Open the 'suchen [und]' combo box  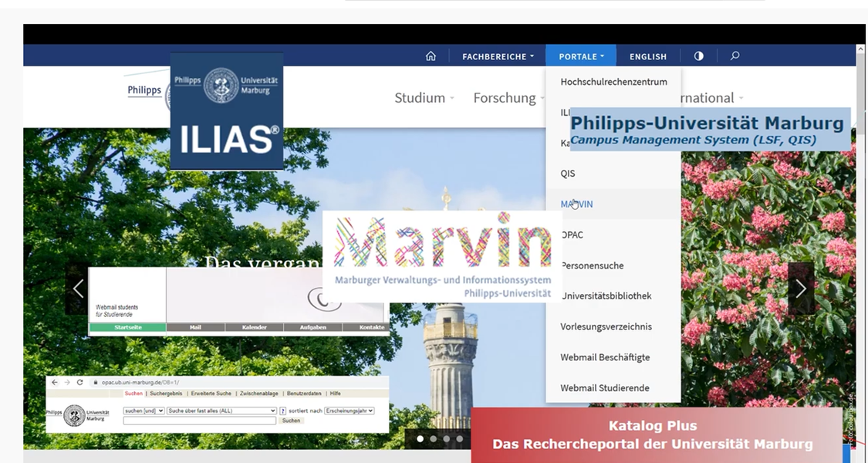tap(144, 411)
